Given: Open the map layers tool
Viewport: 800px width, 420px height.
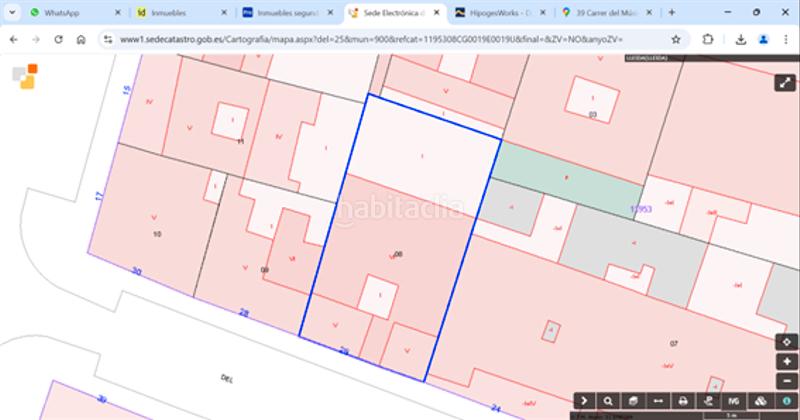Looking at the screenshot, I should [x=758, y=400].
